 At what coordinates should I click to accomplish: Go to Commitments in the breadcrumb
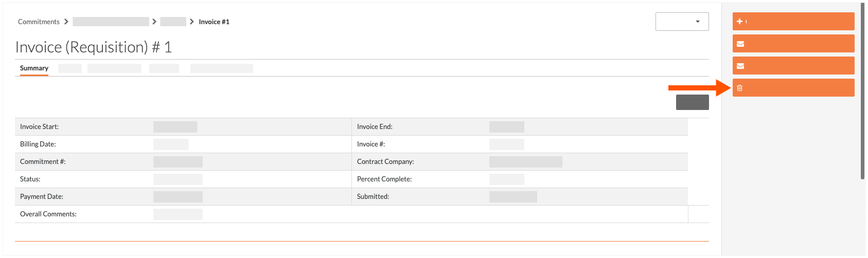39,22
